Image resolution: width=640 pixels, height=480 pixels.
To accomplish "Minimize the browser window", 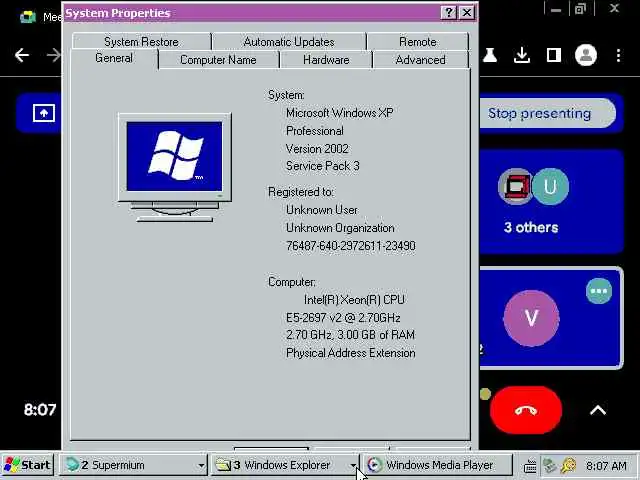I will [556, 9].
